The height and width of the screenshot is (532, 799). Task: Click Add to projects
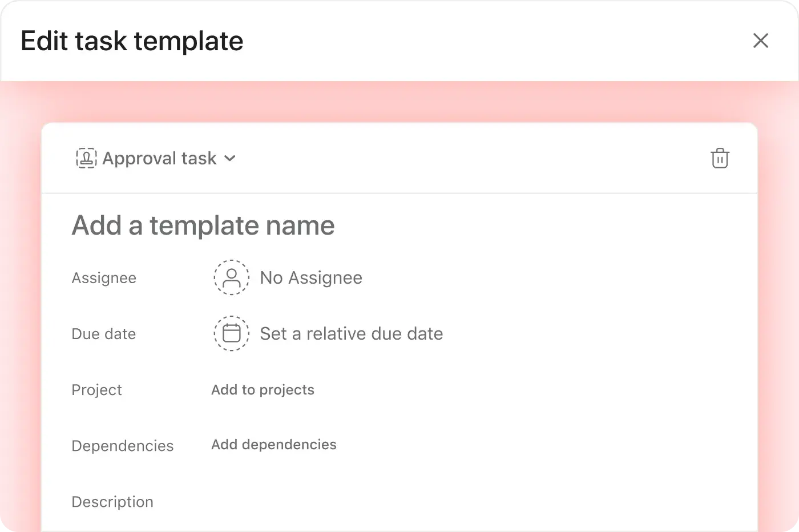263,390
